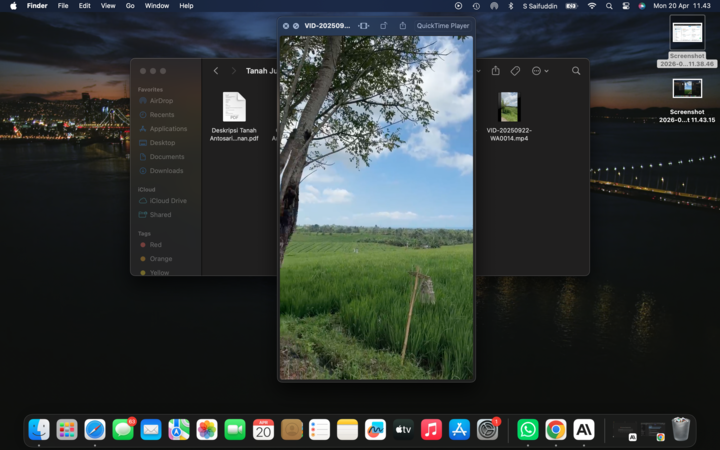Go back with Finder's back chevron
This screenshot has width=720, height=450.
216,71
